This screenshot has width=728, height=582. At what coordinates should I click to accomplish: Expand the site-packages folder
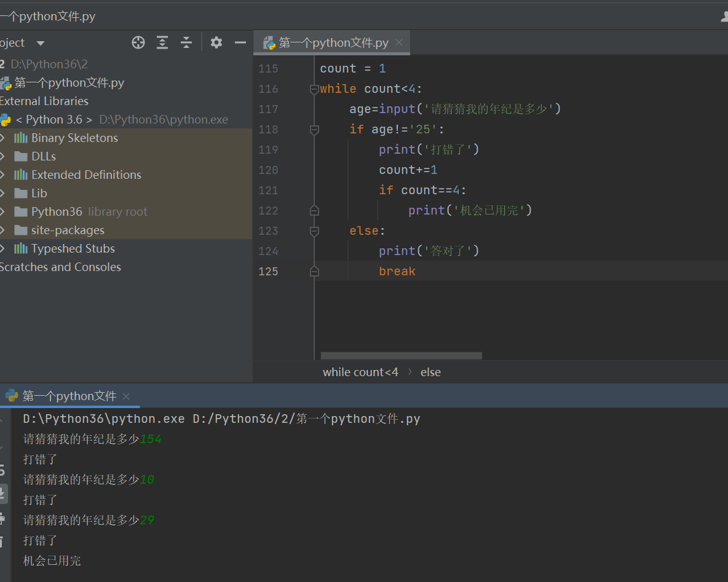click(2, 230)
